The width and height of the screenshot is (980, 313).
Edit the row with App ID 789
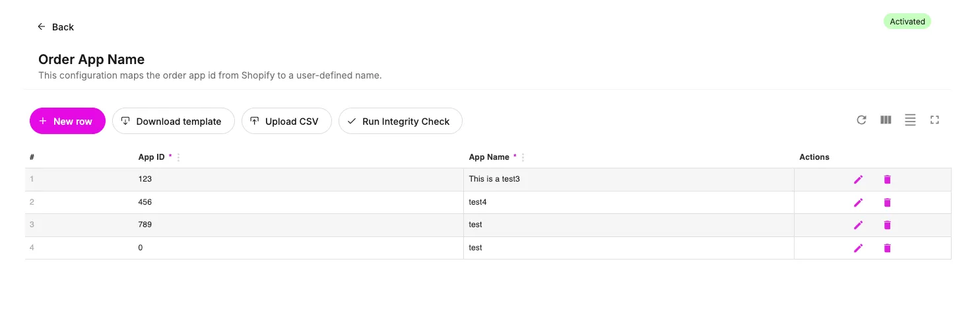pyautogui.click(x=858, y=225)
